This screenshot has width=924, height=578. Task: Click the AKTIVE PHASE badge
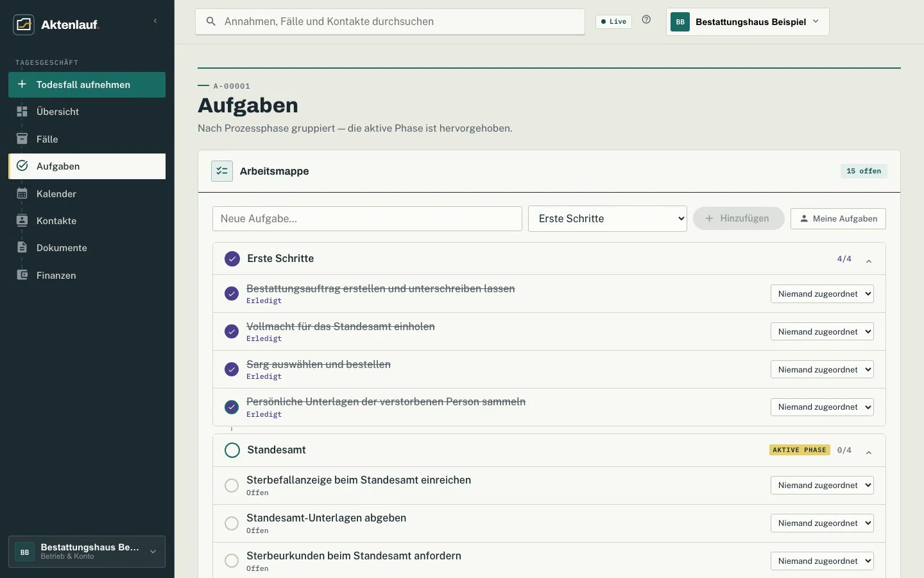(800, 450)
